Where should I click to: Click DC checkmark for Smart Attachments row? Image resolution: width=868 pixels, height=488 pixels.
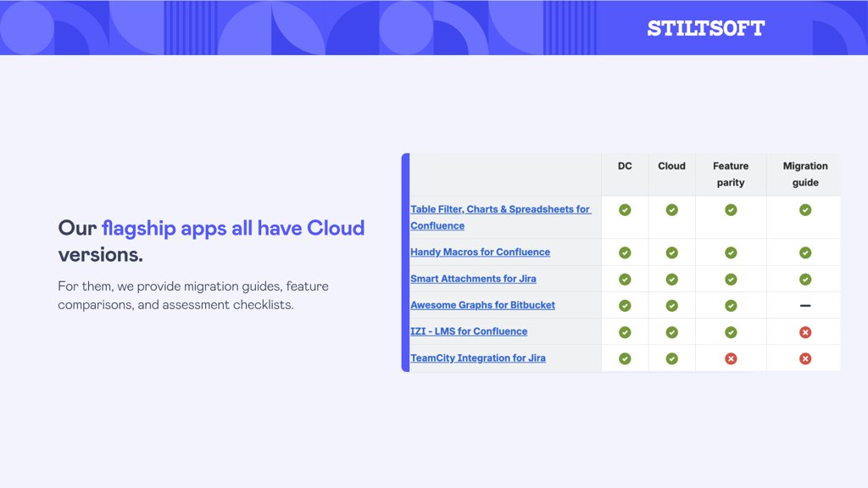click(625, 279)
